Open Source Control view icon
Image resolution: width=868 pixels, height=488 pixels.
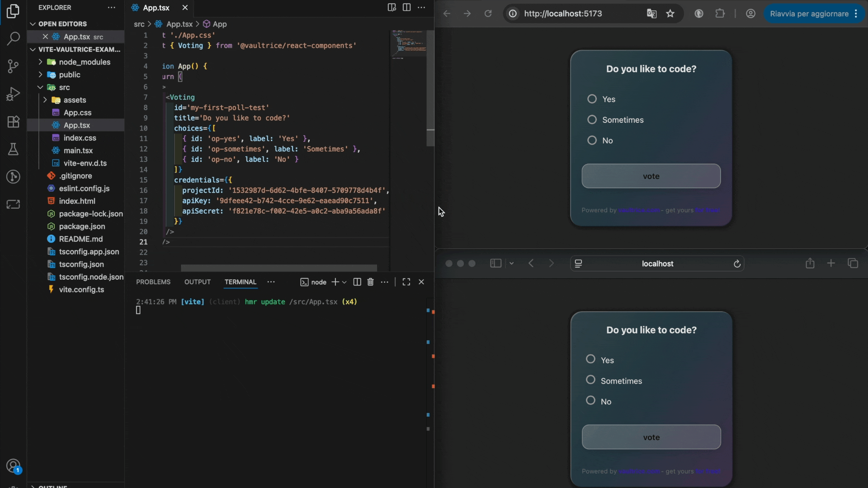(x=13, y=66)
